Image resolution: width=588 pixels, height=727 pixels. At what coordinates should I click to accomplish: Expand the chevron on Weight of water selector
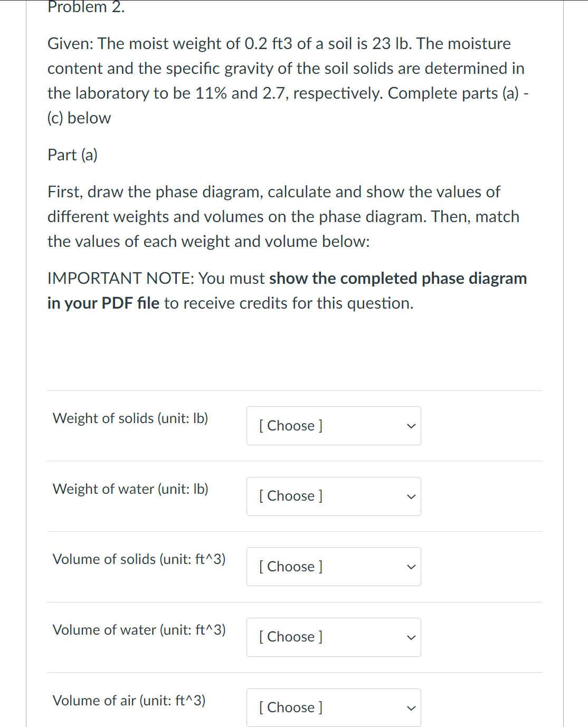pyautogui.click(x=411, y=496)
